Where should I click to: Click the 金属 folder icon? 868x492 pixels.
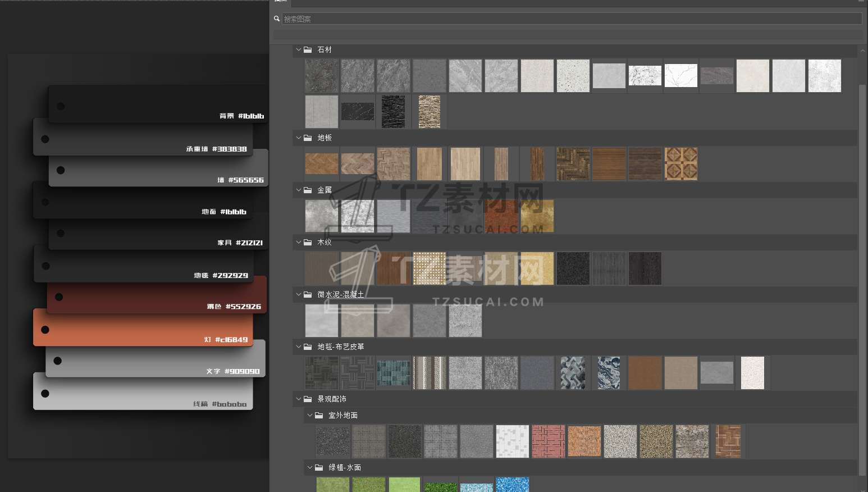coord(308,190)
